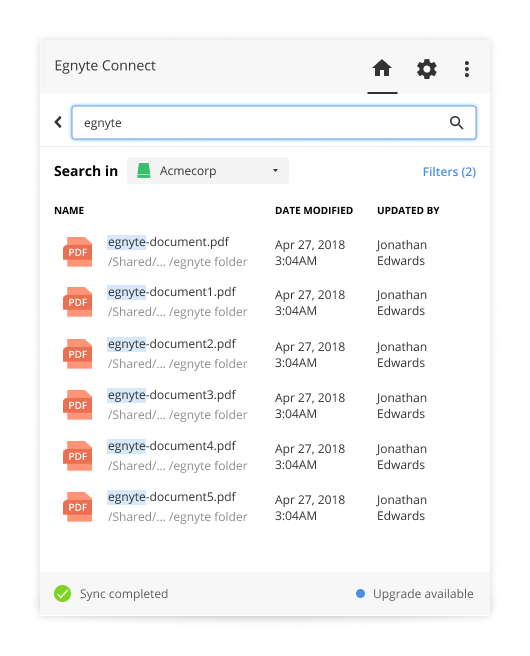Open the three-dot more options menu
Viewport: 530px width, 656px height.
point(466,69)
